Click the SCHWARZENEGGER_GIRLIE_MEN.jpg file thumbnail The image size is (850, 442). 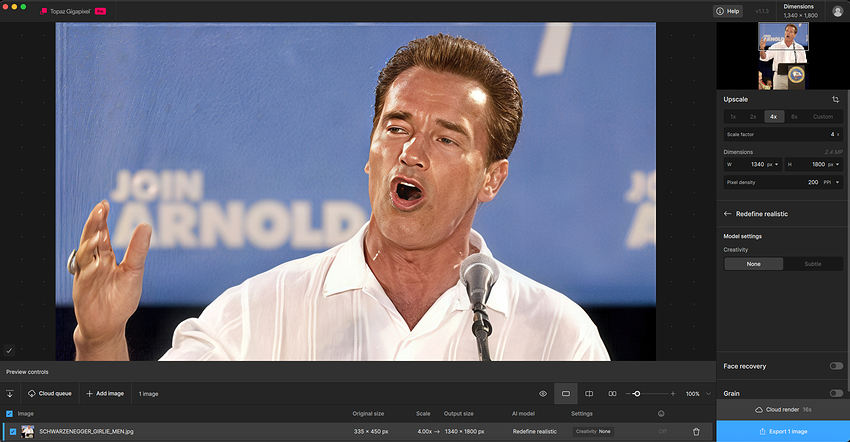point(28,432)
